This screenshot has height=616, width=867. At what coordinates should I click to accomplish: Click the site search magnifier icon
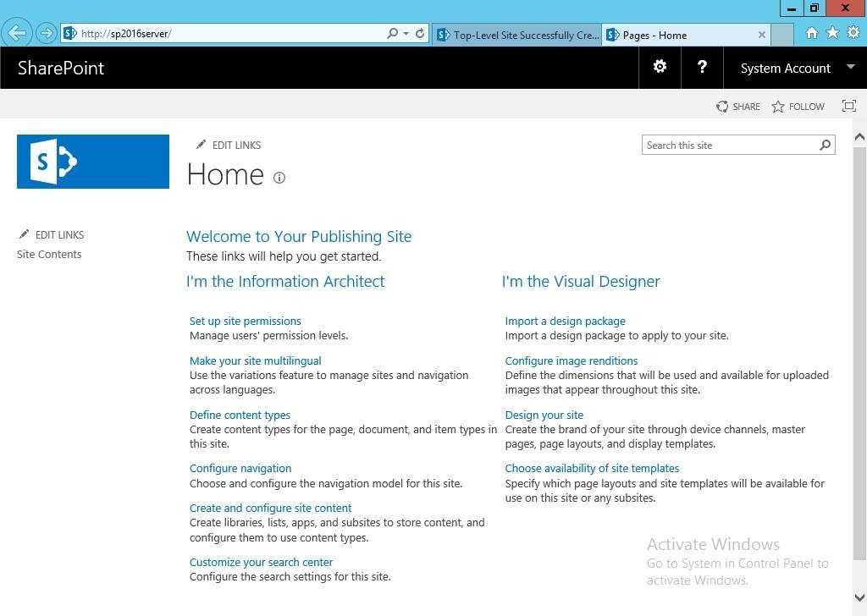[x=825, y=146]
